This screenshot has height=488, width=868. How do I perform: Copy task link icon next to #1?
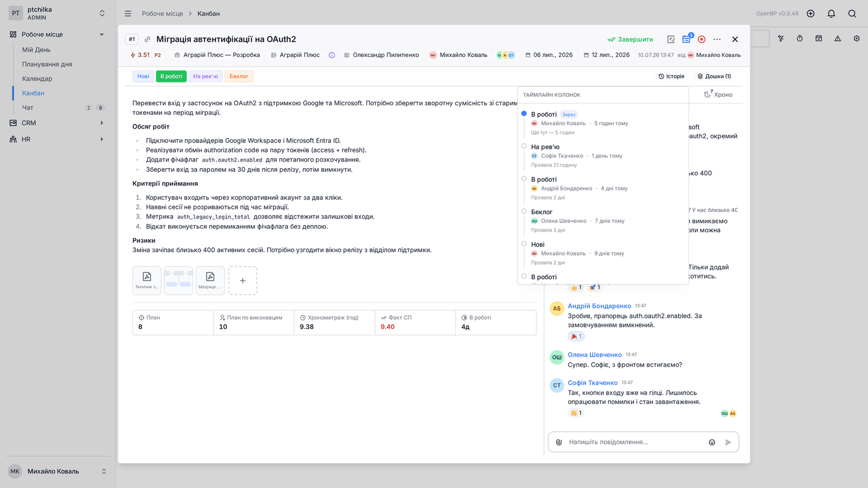(147, 39)
